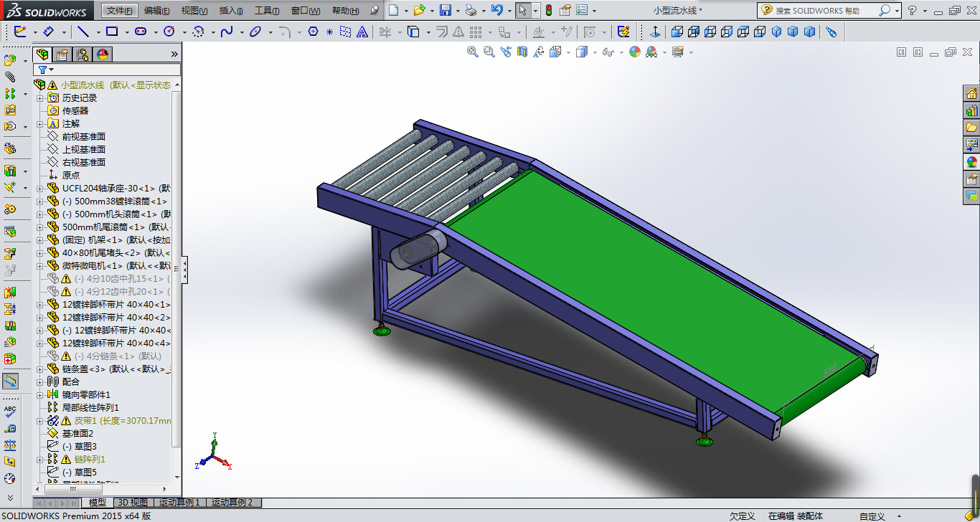Click the Edit Appearance color ball icon
This screenshot has width=980, height=522.
pos(634,52)
